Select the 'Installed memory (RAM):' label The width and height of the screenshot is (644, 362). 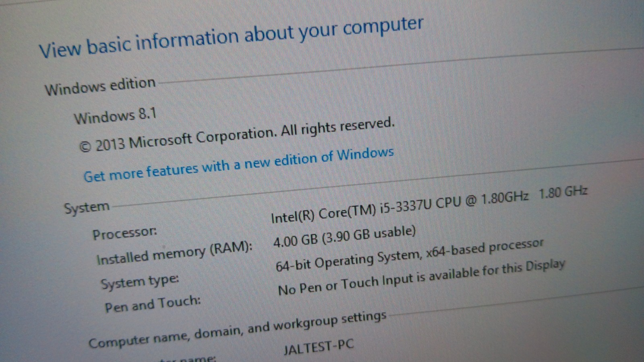[174, 253]
